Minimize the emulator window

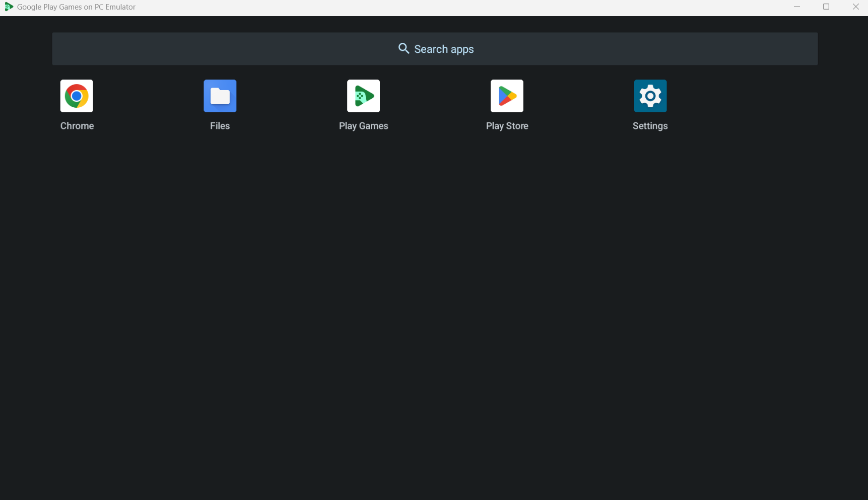[x=797, y=7]
